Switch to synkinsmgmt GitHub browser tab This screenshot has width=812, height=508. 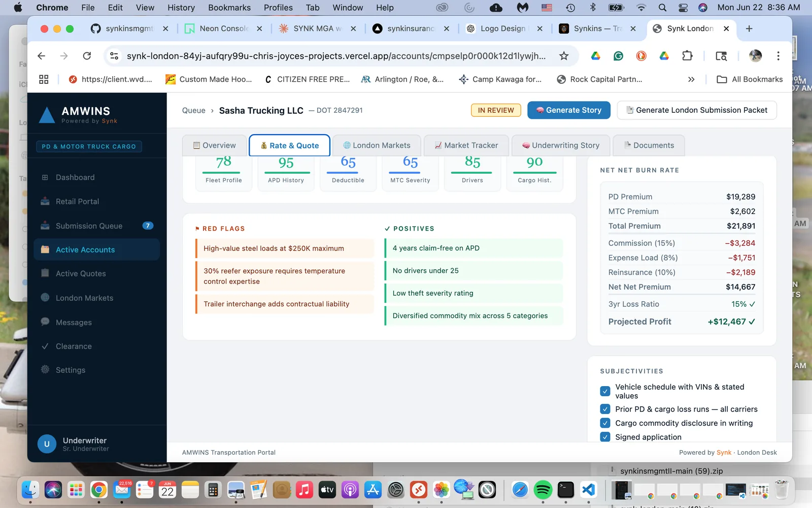coord(129,28)
